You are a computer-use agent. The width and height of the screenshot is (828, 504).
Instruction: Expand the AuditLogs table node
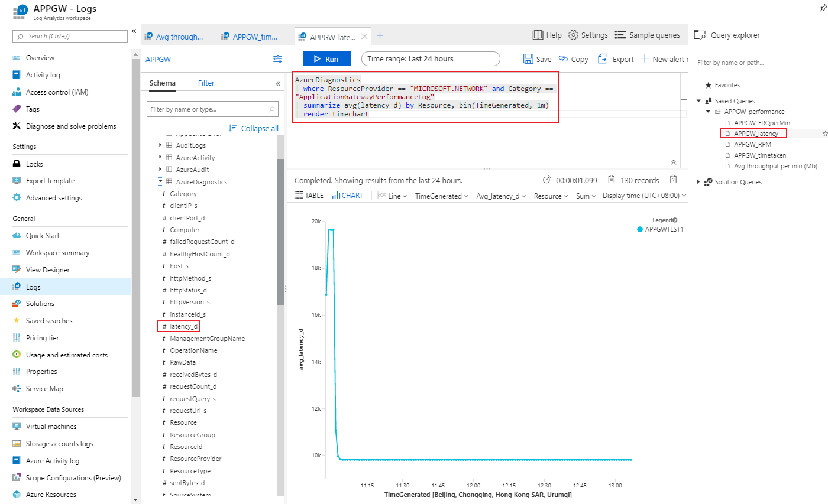(160, 145)
